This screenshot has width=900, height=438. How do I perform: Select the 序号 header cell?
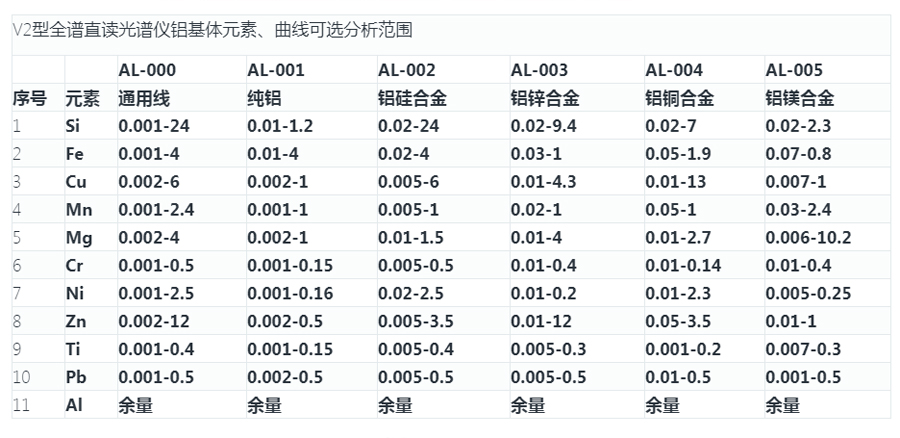point(30,99)
